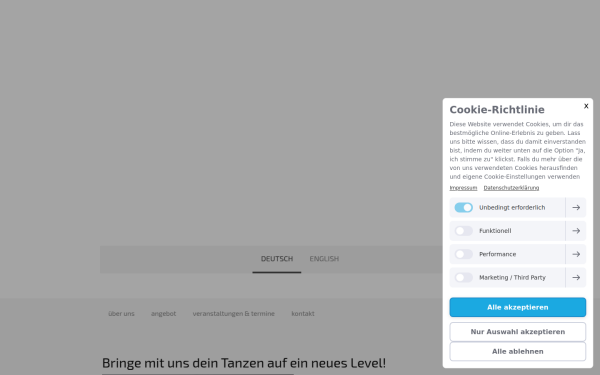Expand the Performance category arrow
600x375 pixels.
click(576, 254)
